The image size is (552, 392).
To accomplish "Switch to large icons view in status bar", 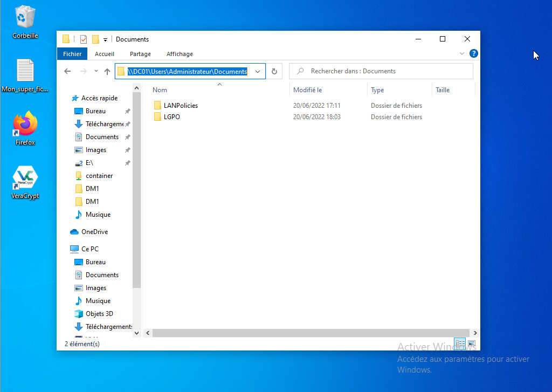I will (x=472, y=343).
